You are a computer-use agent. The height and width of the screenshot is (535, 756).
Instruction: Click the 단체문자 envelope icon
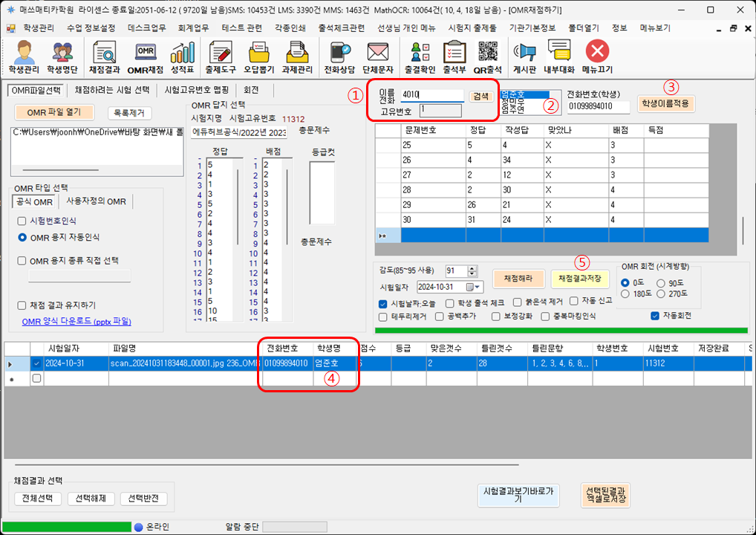pos(379,56)
